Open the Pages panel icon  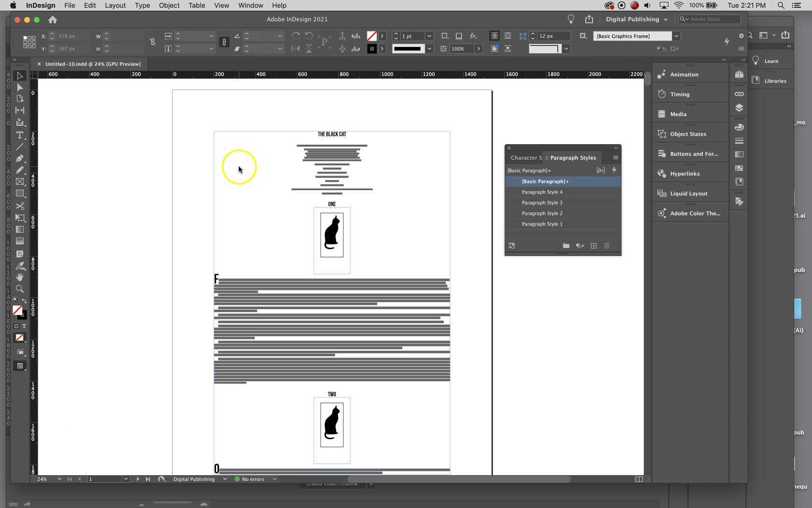coord(739,74)
